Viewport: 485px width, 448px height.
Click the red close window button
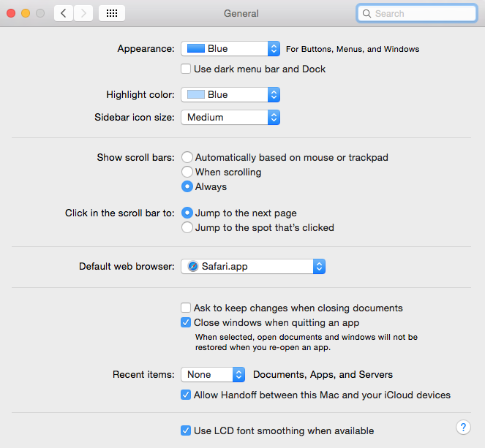(x=11, y=13)
